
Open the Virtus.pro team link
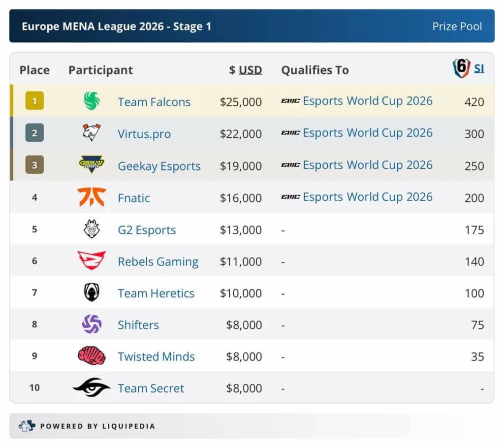[144, 134]
